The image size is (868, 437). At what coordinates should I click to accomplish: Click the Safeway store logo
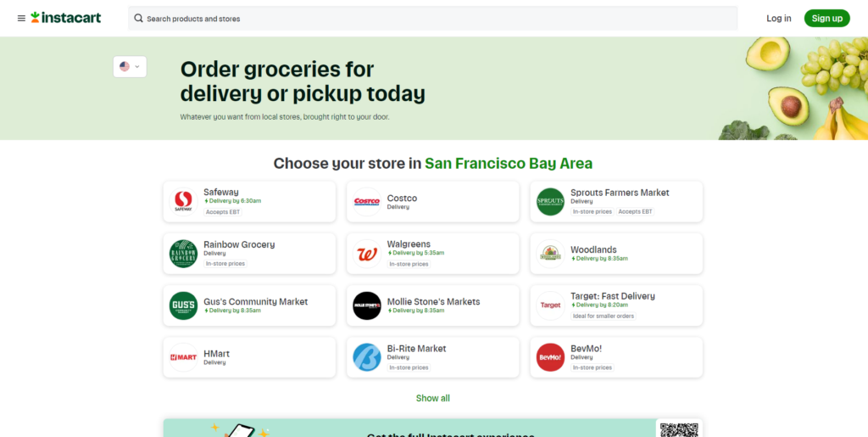[x=183, y=201]
